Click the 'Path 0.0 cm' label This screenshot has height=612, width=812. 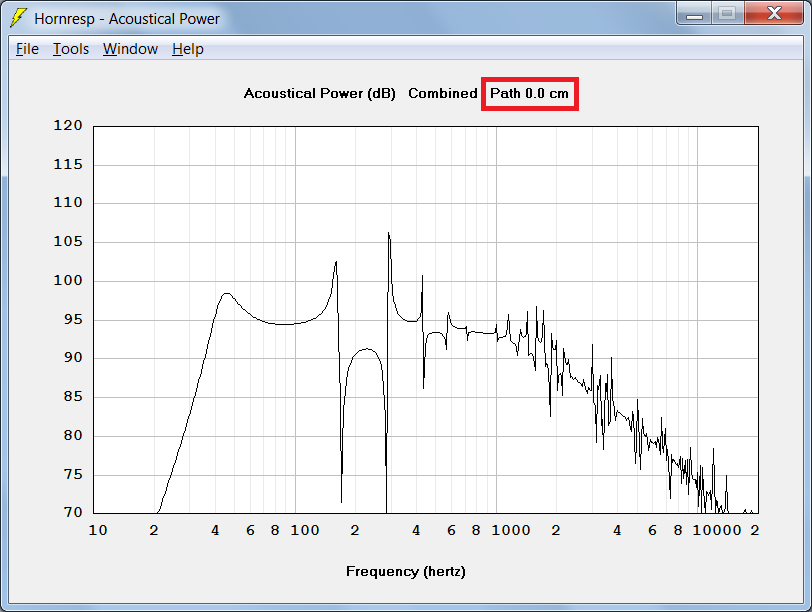click(529, 94)
